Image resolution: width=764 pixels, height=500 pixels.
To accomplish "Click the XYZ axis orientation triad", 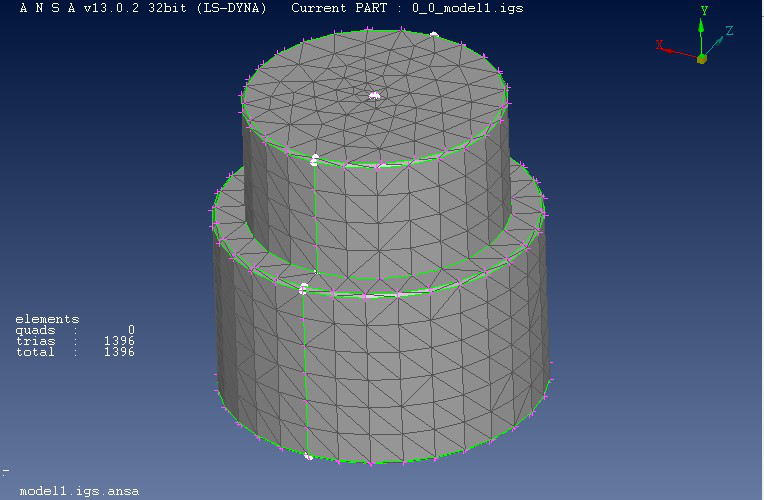I will point(695,35).
